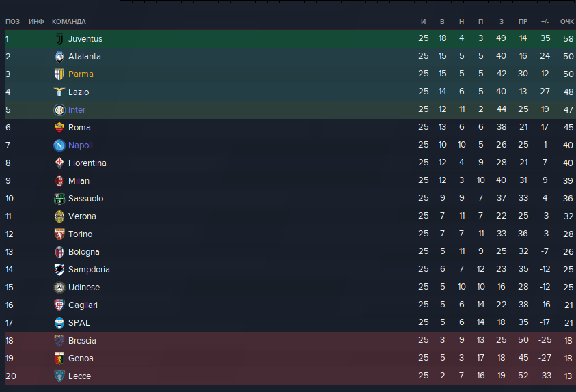
Task: Open the Sassuolo team link
Action: tap(85, 199)
